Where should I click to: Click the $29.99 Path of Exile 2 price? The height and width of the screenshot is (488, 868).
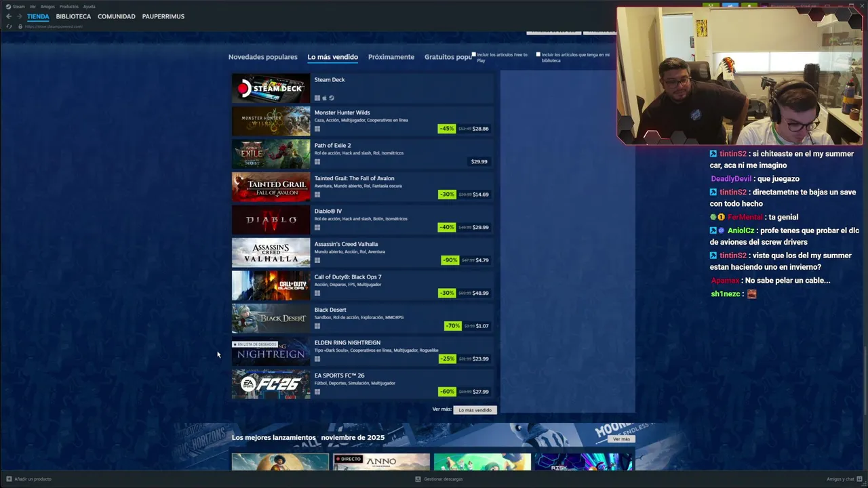coord(479,162)
